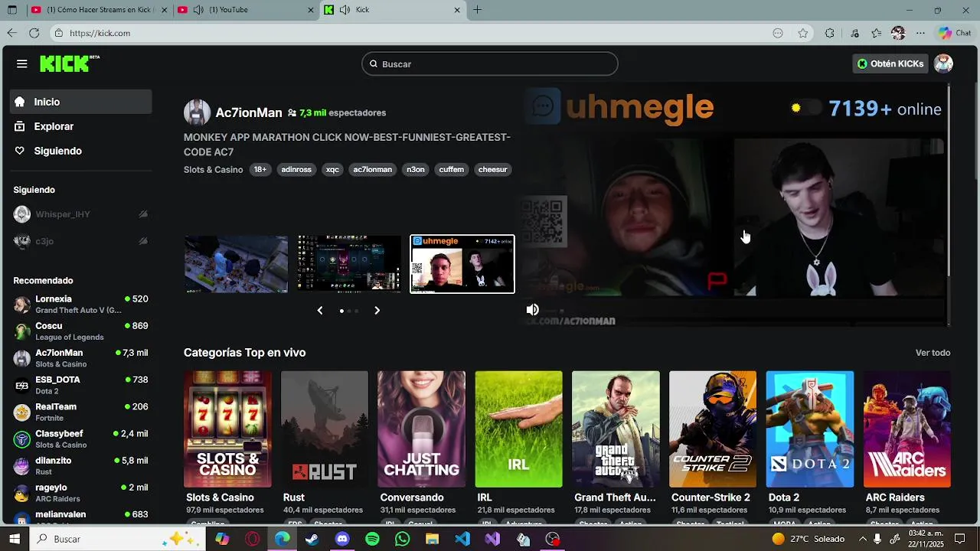Open the IRL category card

[518, 429]
